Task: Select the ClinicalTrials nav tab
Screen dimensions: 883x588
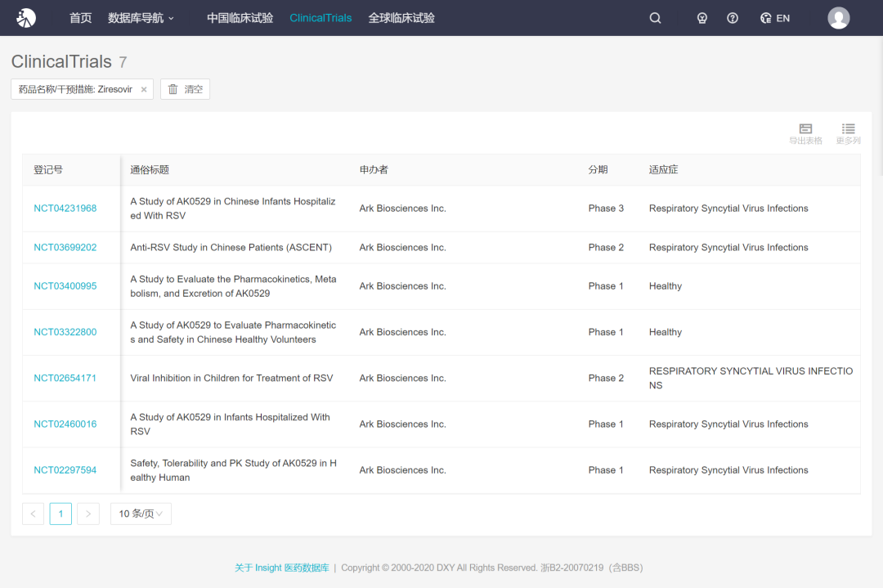Action: coord(320,18)
